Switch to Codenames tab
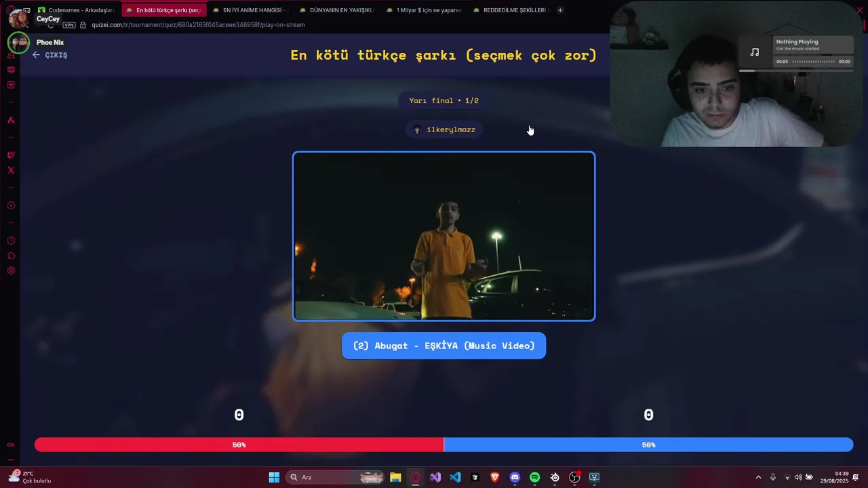 76,10
